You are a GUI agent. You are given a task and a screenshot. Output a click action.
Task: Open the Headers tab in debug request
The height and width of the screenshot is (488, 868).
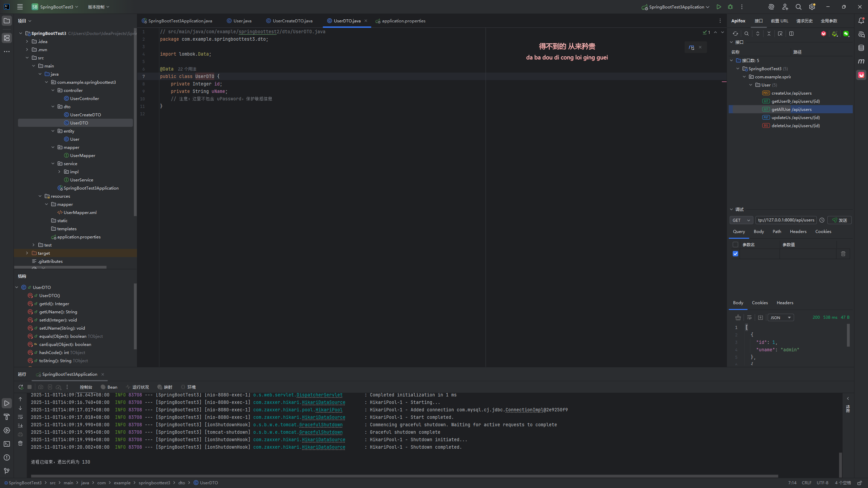coord(798,231)
